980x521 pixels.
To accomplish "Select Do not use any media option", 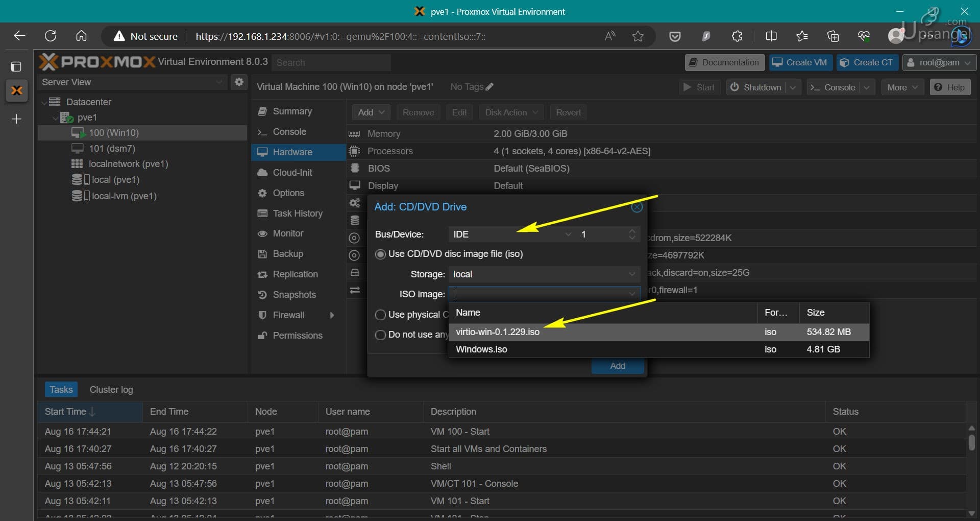I will (380, 335).
